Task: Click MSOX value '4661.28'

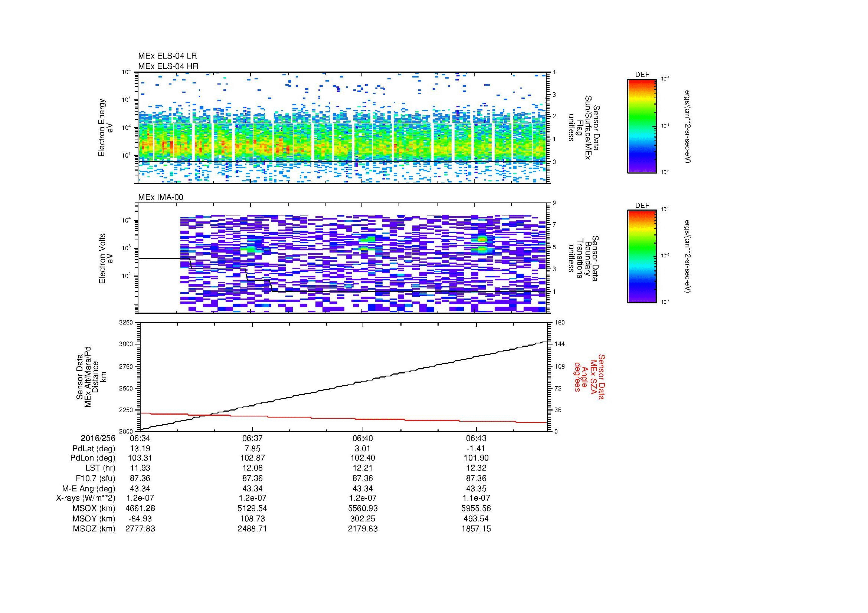Action: click(140, 508)
